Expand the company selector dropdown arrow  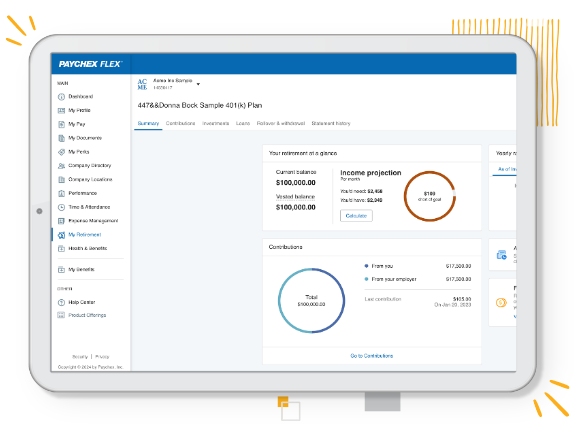tap(198, 84)
